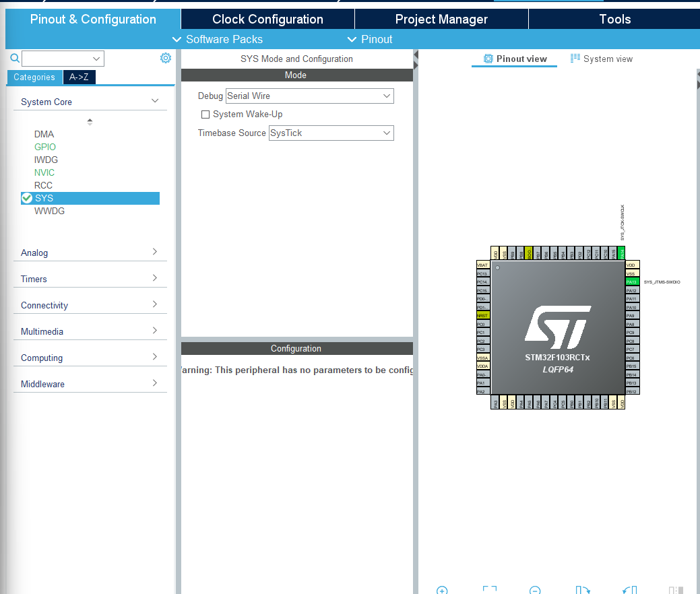Select DMA in System Core list
The width and height of the screenshot is (700, 594).
click(x=44, y=134)
